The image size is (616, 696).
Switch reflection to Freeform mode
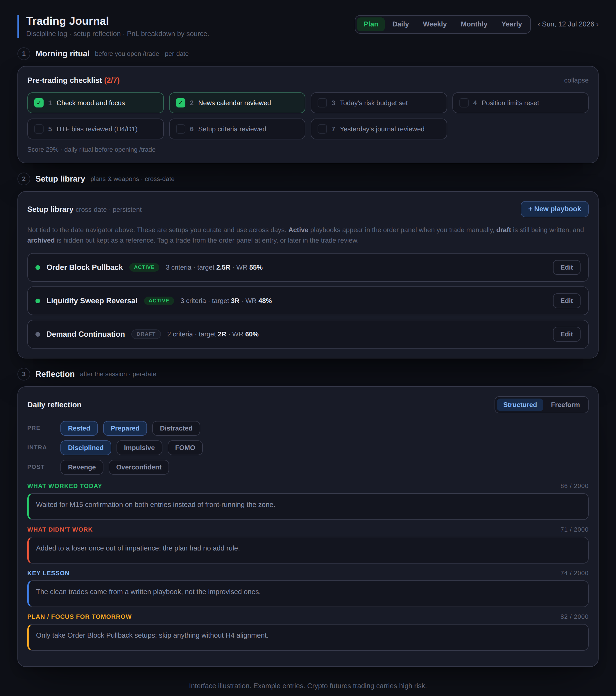point(565,405)
